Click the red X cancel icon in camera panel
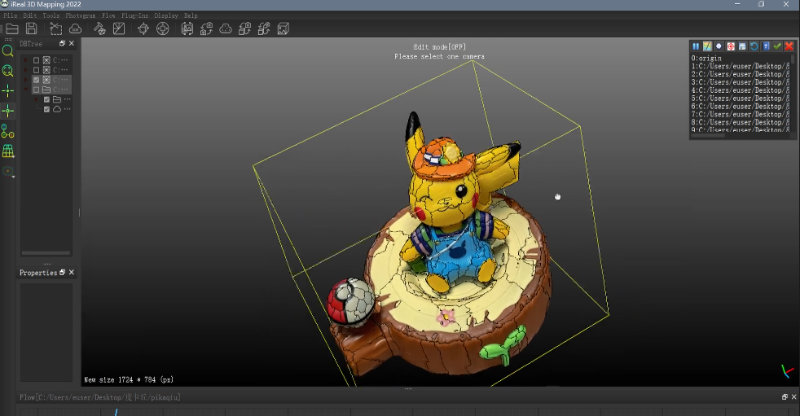800x416 pixels. point(789,46)
